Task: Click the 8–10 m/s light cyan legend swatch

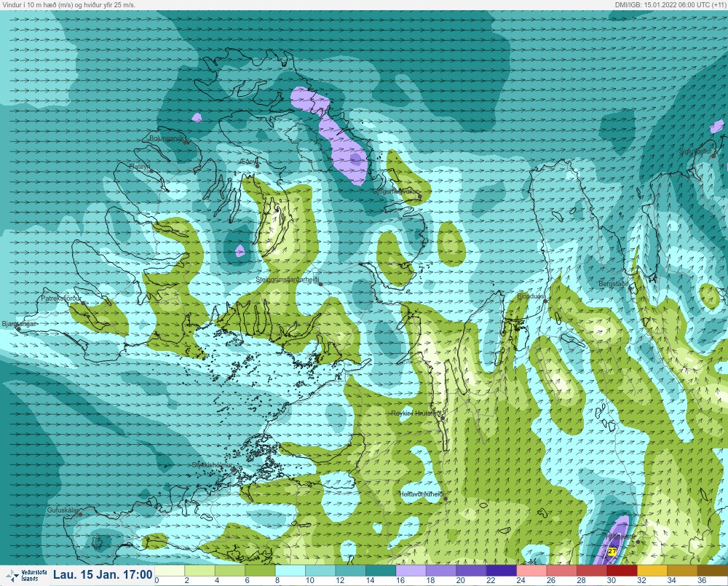Action: [x=290, y=570]
